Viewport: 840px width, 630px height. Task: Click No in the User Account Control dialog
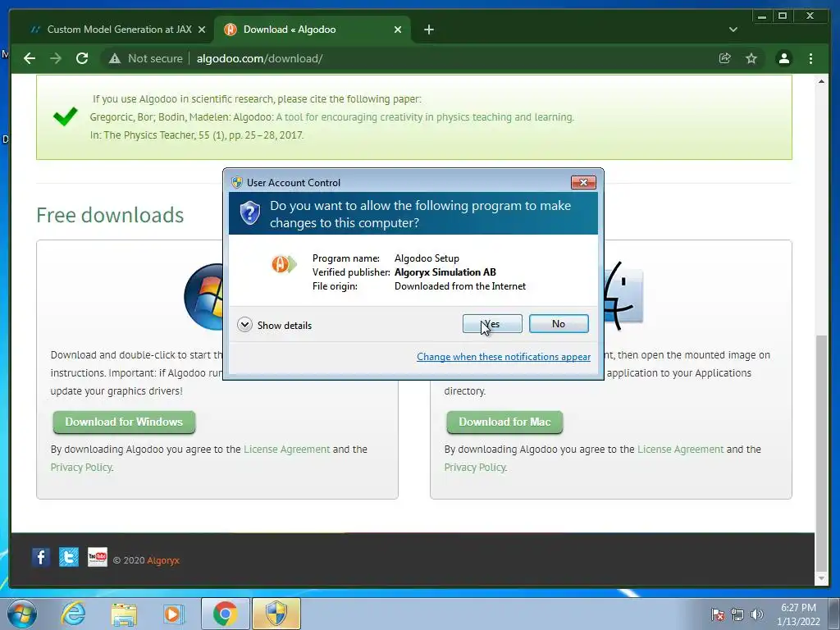coord(559,323)
